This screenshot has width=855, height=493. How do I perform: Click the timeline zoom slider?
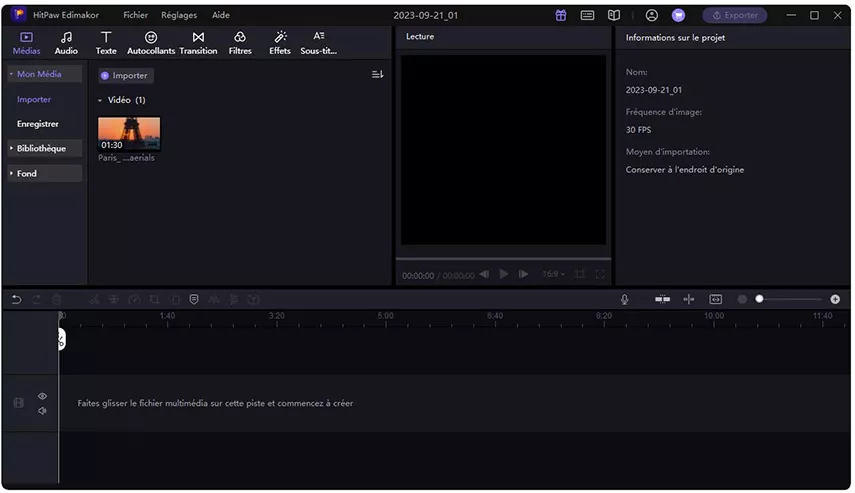pyautogui.click(x=789, y=299)
